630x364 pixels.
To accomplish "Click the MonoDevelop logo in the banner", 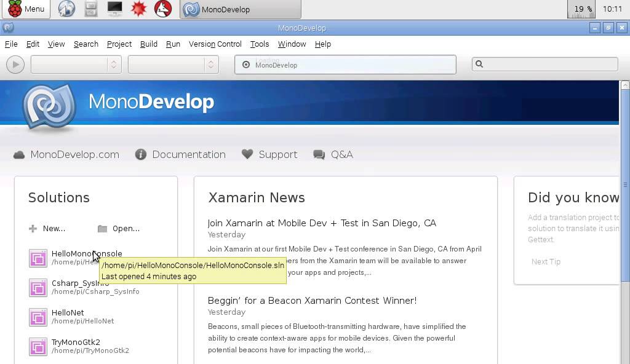I will (x=49, y=107).
